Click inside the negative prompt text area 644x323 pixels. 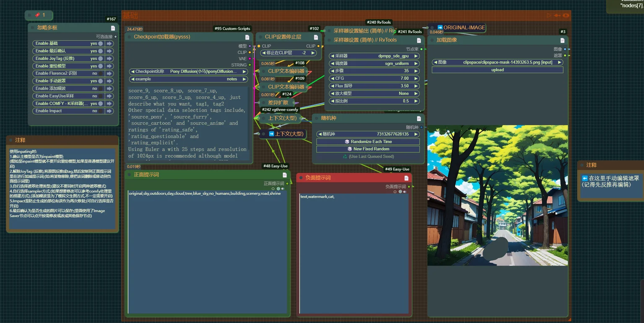click(x=354, y=253)
